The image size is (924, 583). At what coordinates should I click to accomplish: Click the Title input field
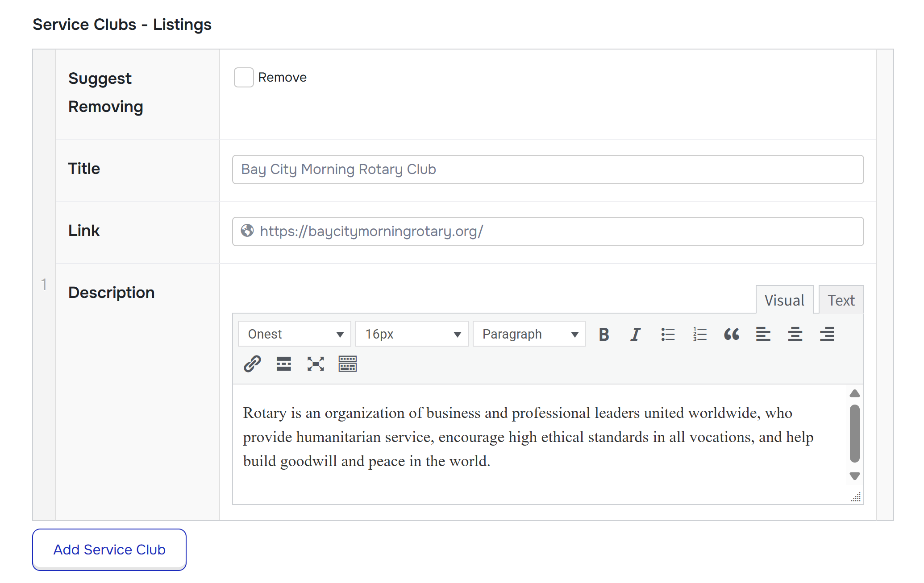click(548, 170)
